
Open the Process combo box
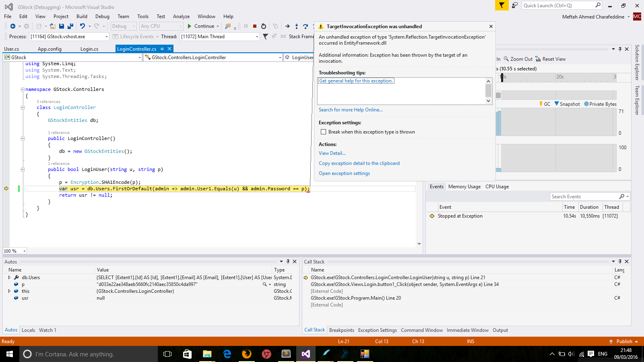[x=69, y=37]
